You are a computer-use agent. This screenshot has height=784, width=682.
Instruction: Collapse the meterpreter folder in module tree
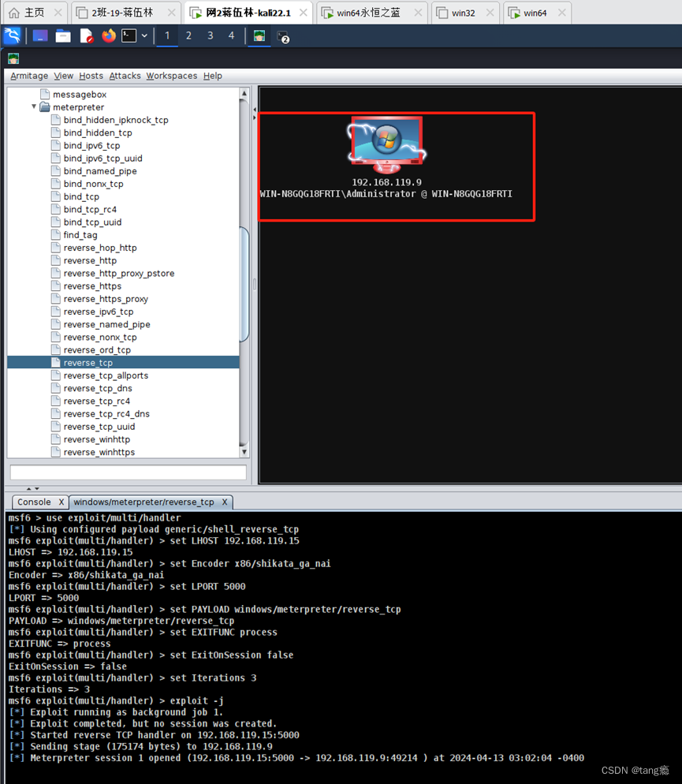[33, 107]
